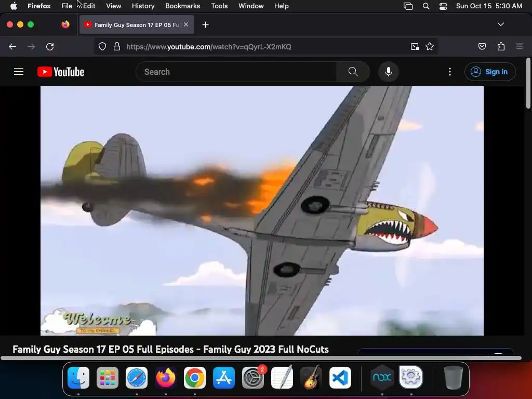The height and width of the screenshot is (399, 532).
Task: Open Launchpad from the Dock
Action: (108, 378)
